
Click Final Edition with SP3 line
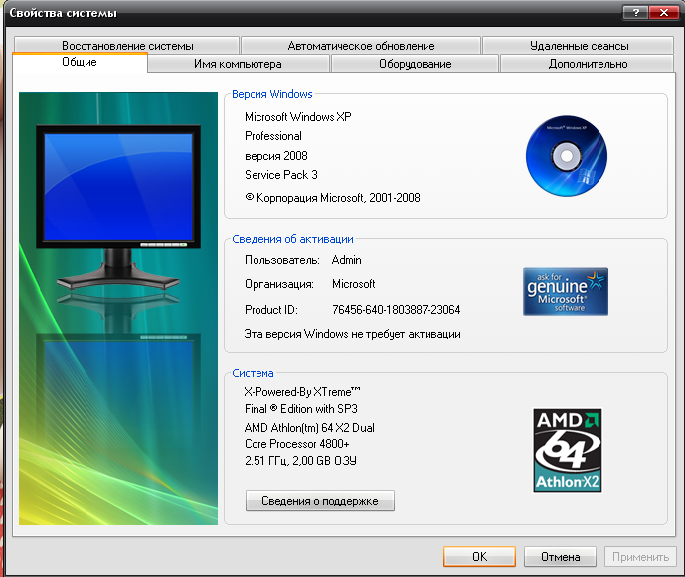301,409
